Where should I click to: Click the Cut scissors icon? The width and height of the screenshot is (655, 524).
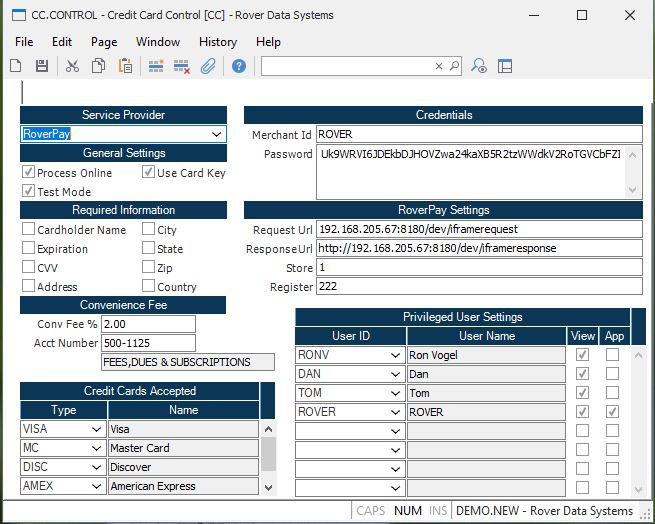coord(72,66)
